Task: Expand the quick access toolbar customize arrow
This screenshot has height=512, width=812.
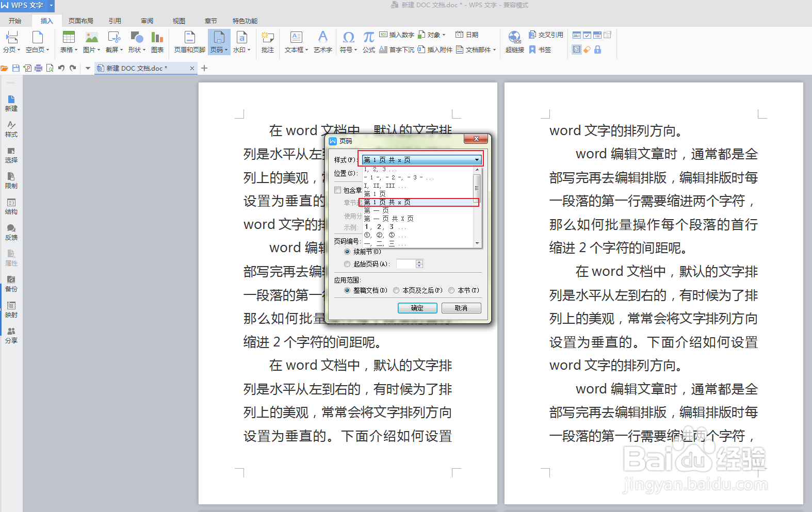Action: [x=88, y=68]
